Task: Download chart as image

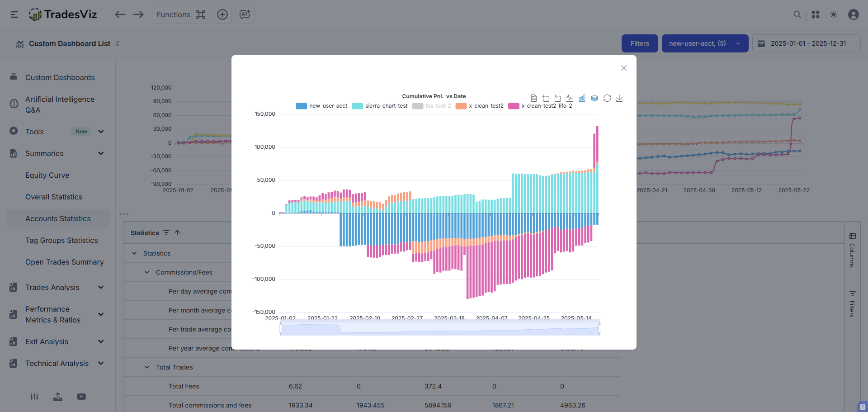Action: [x=619, y=98]
